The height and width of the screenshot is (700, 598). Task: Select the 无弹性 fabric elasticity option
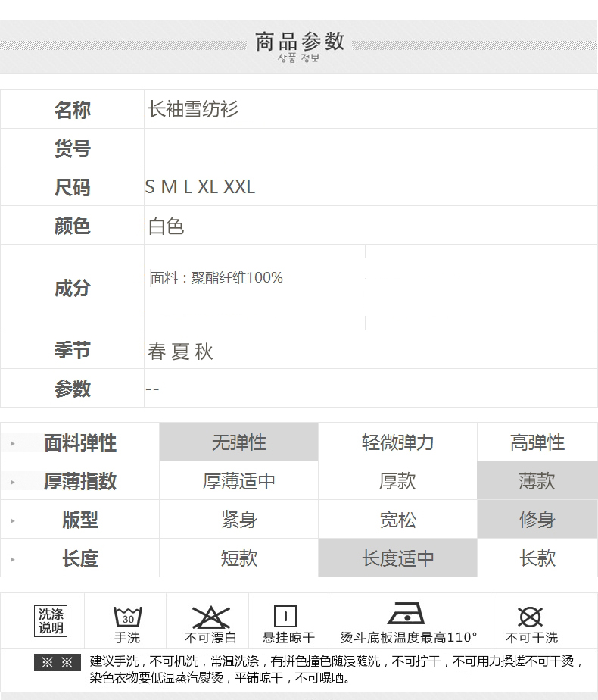point(238,442)
